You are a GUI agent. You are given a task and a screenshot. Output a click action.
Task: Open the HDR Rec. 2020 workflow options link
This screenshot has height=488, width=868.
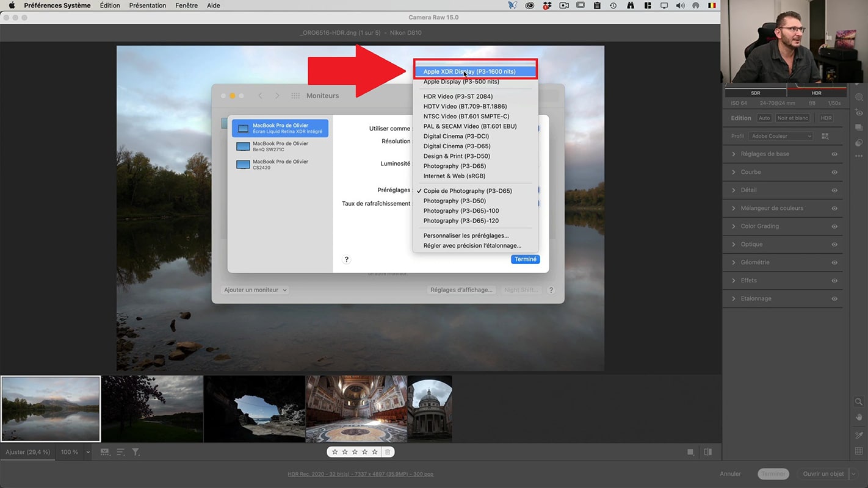point(361,474)
